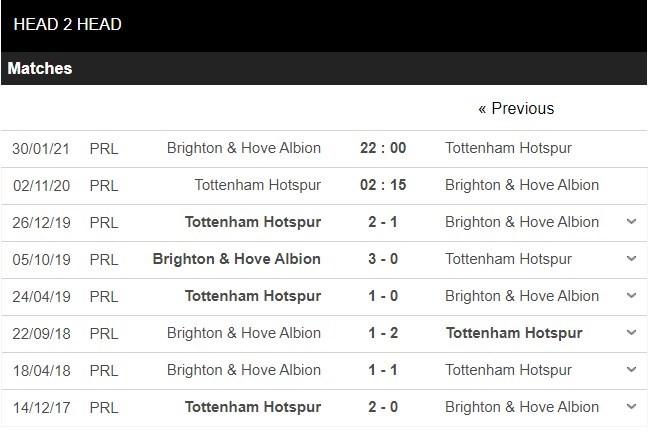Select the Matches tab header
The image size is (652, 433).
pos(40,69)
